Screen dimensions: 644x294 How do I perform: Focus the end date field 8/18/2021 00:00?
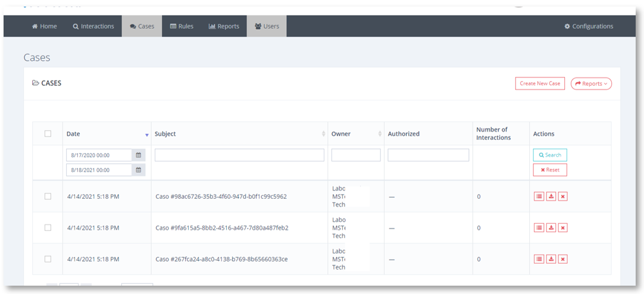tap(99, 170)
